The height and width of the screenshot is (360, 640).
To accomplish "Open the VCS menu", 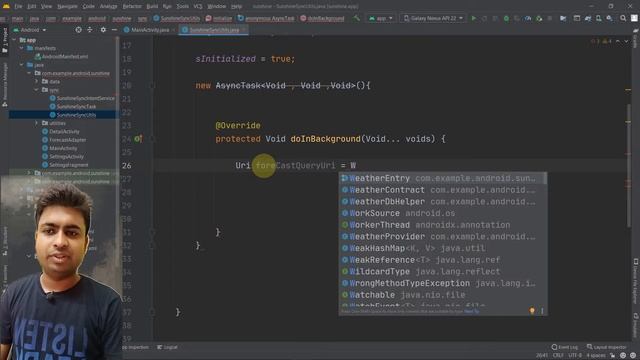I will tap(198, 7).
